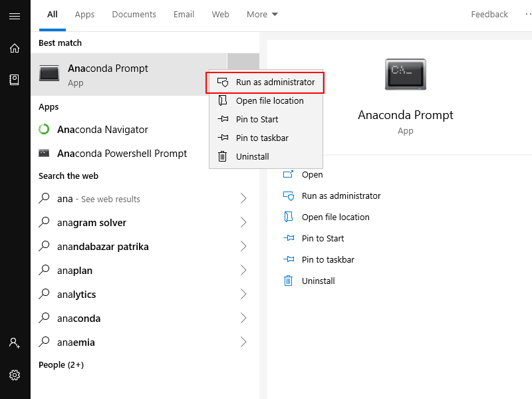532x399 pixels.
Task: Expand the 'anagram solver' chevron
Action: [x=243, y=222]
